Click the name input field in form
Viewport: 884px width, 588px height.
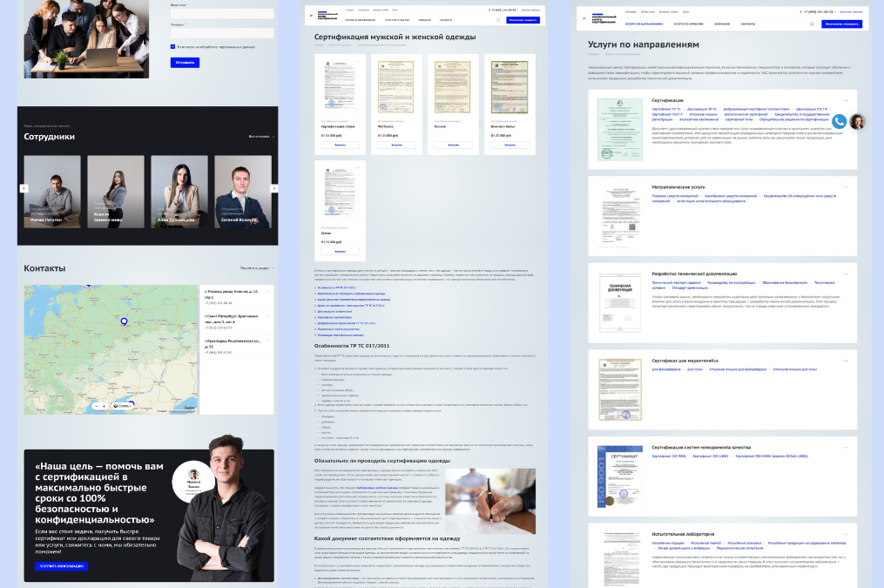222,14
